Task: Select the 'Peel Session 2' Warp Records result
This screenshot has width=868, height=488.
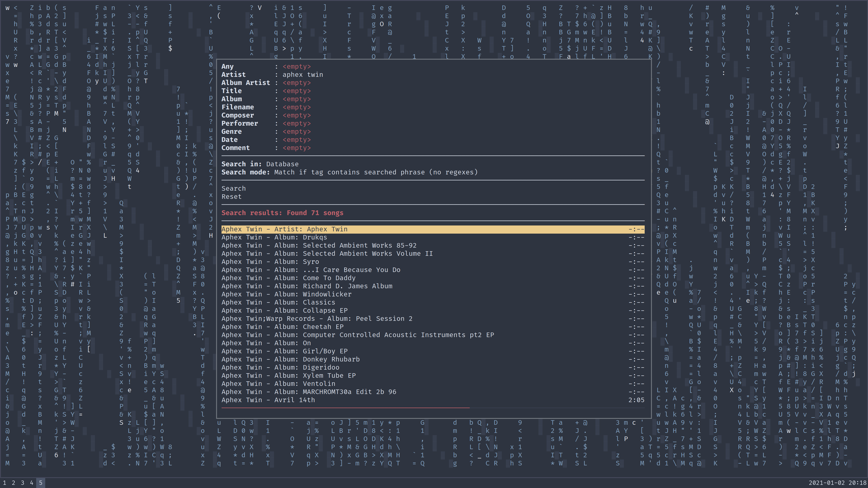Action: pyautogui.click(x=317, y=319)
